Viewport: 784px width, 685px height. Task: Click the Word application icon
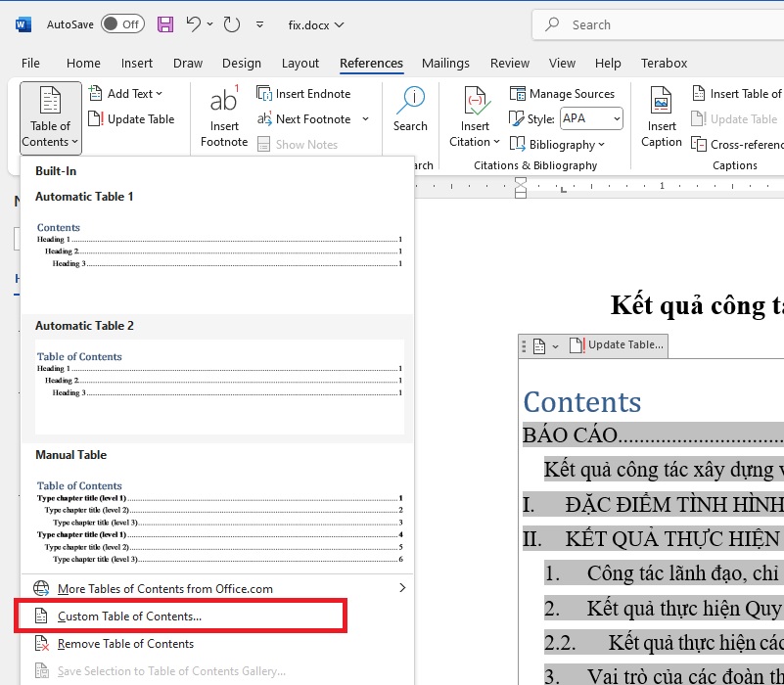(x=23, y=24)
